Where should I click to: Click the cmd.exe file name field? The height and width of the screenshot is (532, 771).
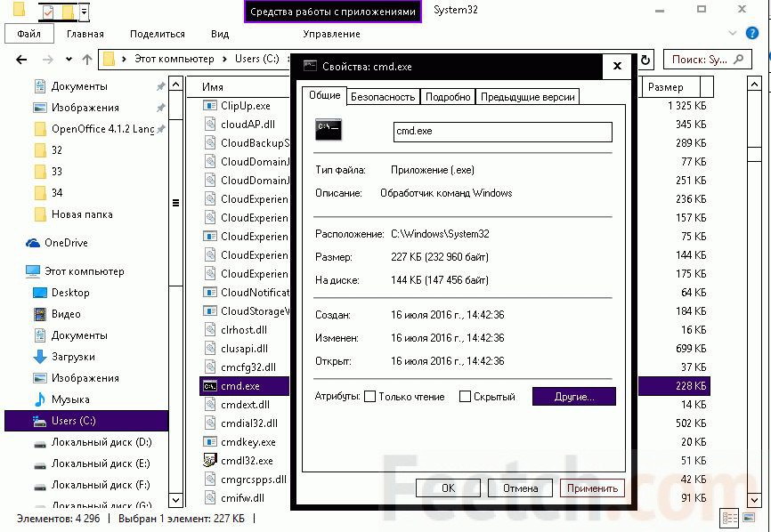(x=502, y=132)
